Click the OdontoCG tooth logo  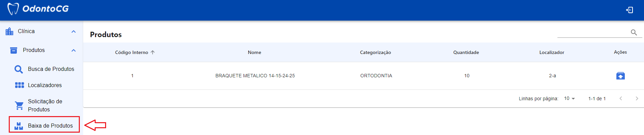click(x=13, y=9)
